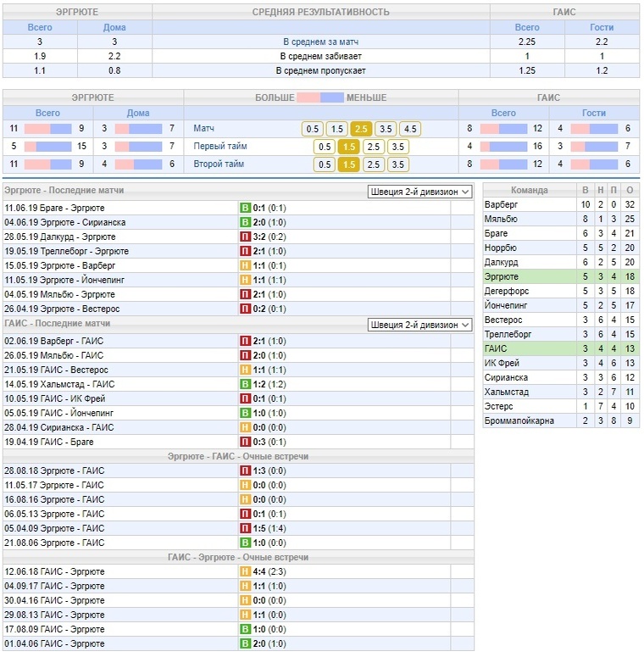Click orange Н icon for Эргрюте - Варберг
644x657 pixels.
[x=245, y=265]
